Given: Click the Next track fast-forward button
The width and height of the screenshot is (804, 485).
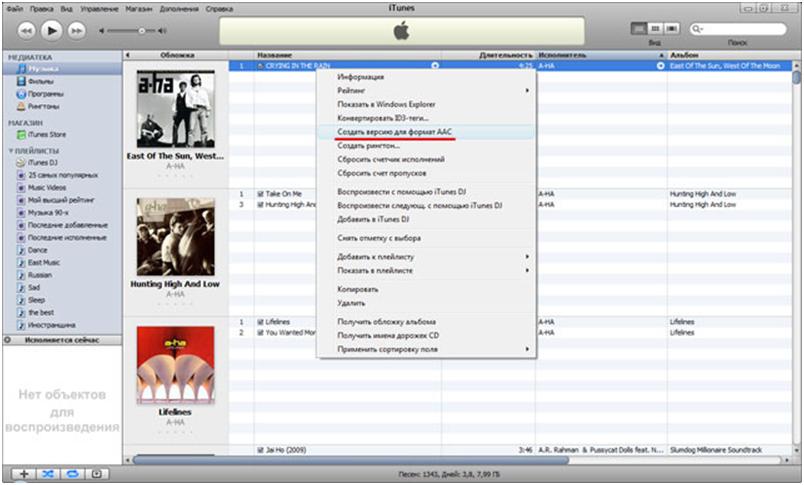Looking at the screenshot, I should [x=78, y=31].
